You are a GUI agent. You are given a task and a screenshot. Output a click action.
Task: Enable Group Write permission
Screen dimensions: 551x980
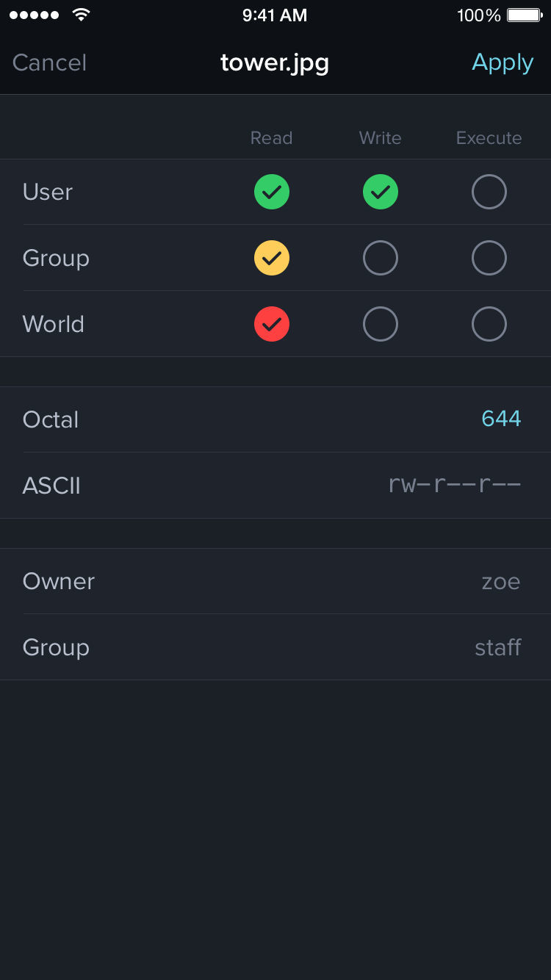[381, 258]
